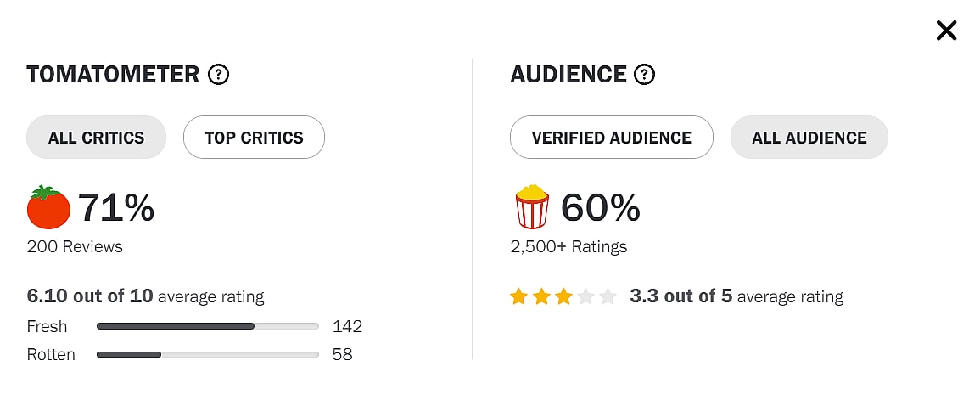Click the Rotten reviews bar
The image size is (980, 400).
(207, 354)
